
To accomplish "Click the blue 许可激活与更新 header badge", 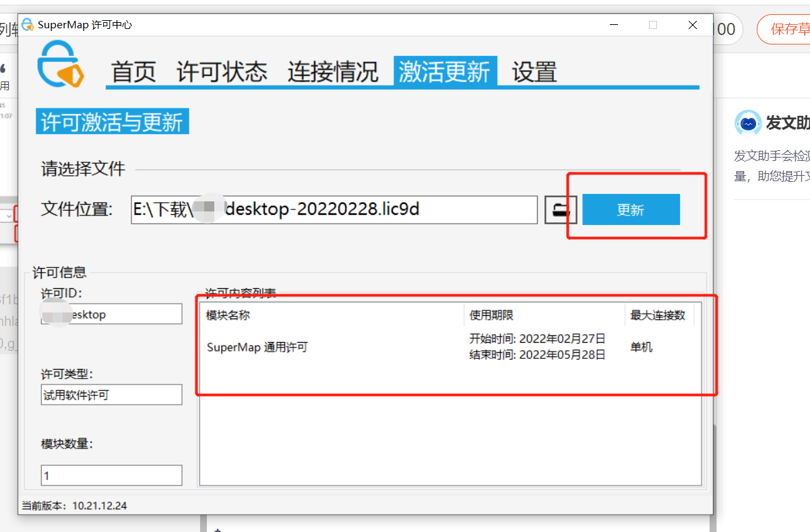I will coord(111,121).
